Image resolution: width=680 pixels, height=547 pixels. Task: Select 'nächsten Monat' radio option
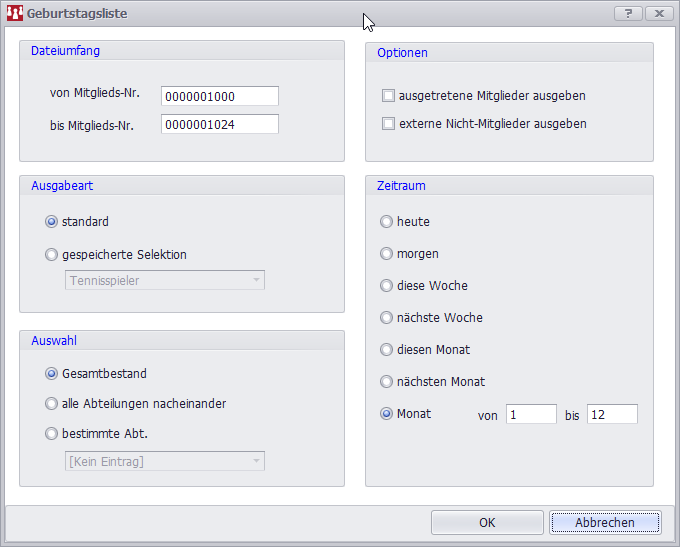[x=387, y=382]
